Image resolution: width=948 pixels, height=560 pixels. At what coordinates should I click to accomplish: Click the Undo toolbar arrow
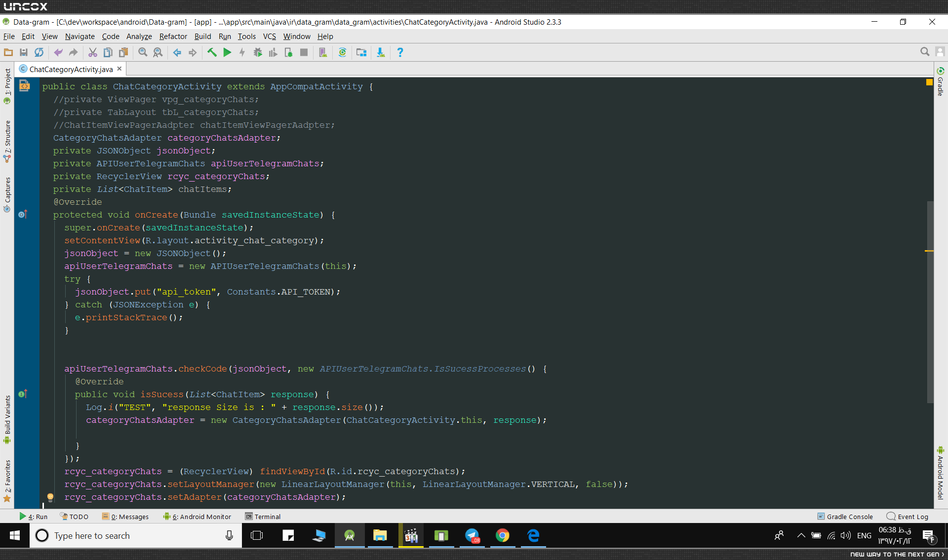pyautogui.click(x=58, y=52)
